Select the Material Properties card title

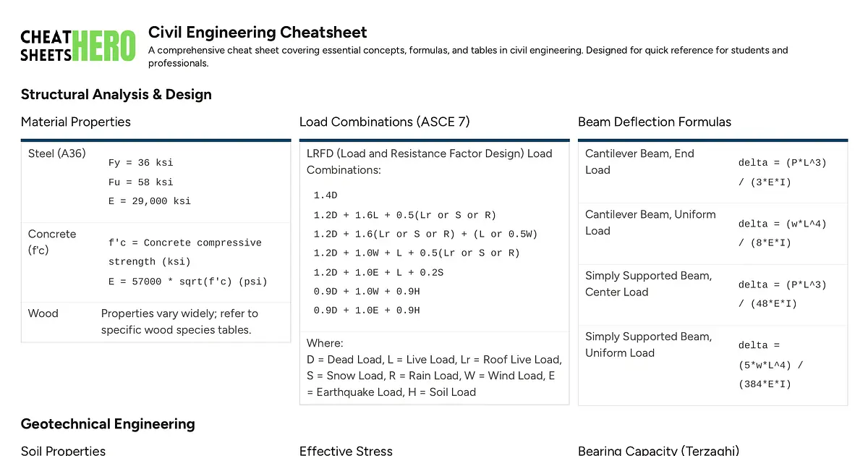pos(75,122)
